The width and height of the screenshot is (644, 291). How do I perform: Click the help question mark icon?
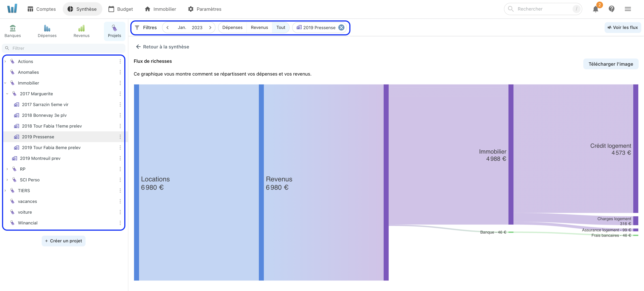coord(612,9)
